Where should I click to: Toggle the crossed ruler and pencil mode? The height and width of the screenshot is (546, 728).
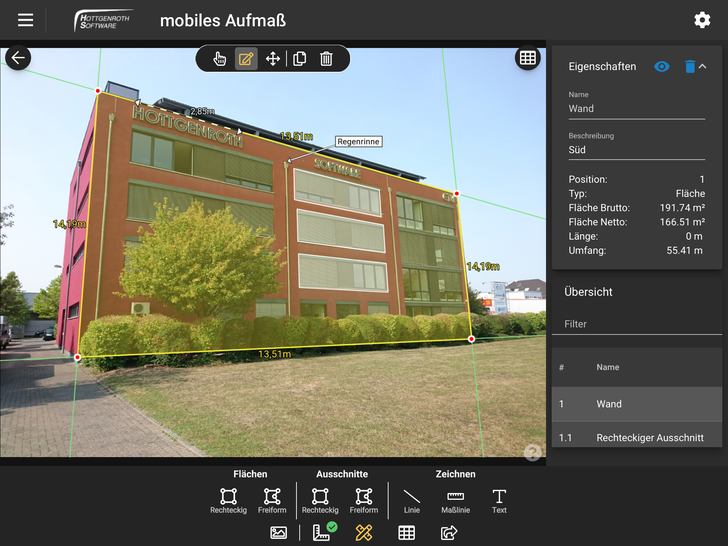(364, 533)
